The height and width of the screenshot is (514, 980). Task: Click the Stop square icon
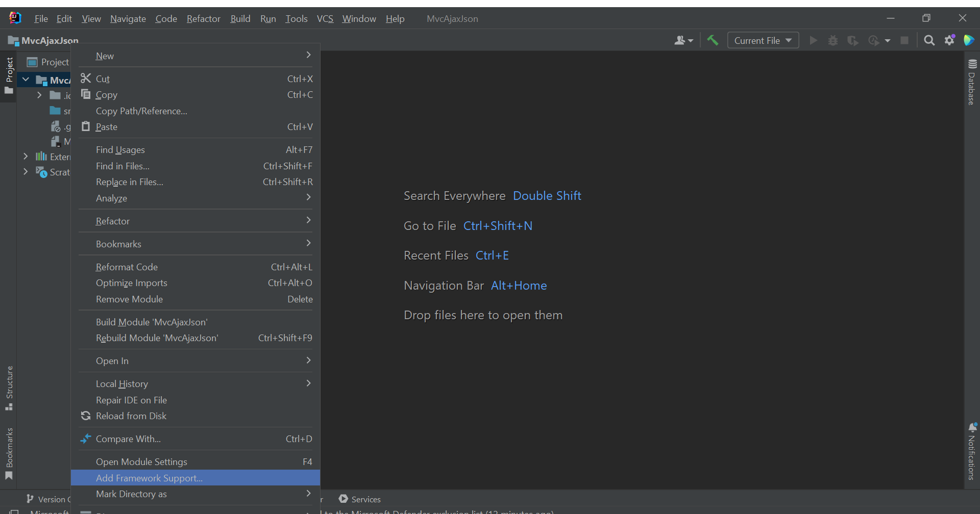click(904, 40)
